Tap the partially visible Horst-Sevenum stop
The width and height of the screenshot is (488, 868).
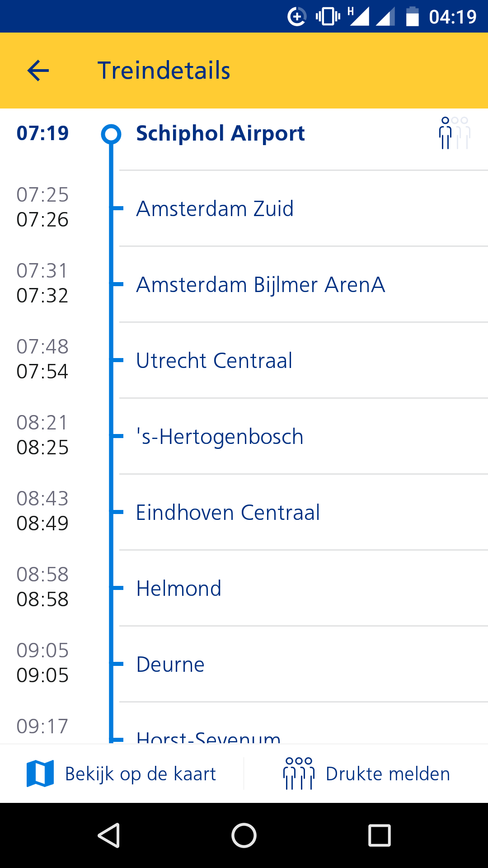(244, 723)
